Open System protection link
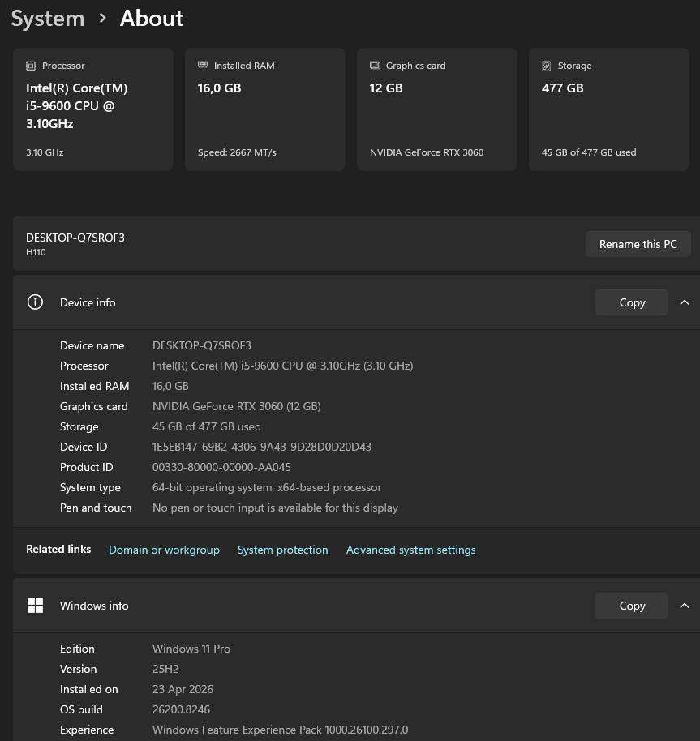This screenshot has height=741, width=700. point(282,550)
